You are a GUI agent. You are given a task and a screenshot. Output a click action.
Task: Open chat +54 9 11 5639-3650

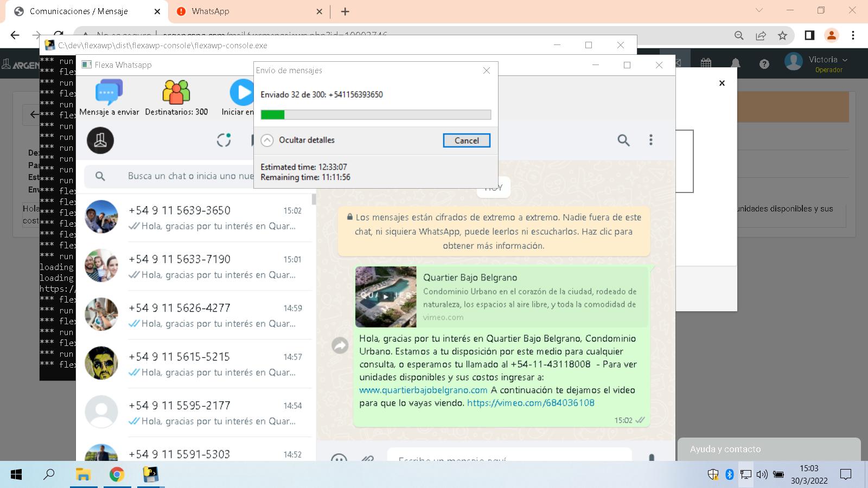click(195, 217)
